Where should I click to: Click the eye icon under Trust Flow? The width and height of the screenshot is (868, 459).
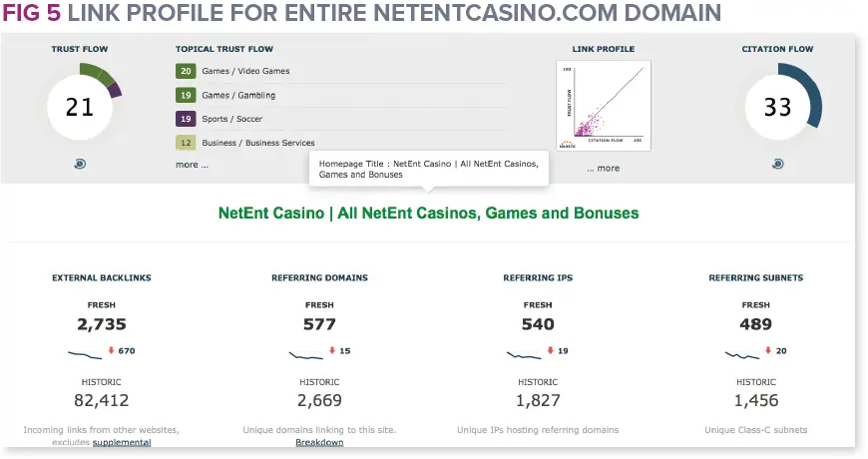(x=80, y=164)
